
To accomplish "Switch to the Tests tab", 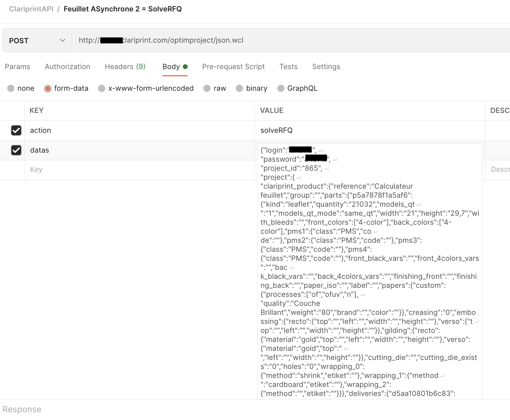I will point(288,67).
